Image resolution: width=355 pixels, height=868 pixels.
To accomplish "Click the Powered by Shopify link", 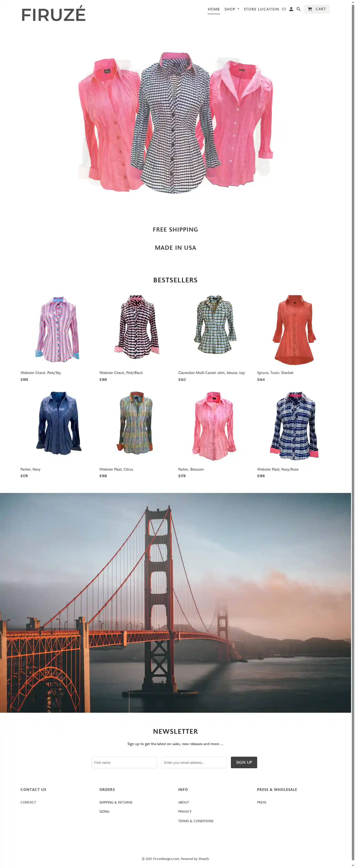I will tap(195, 859).
